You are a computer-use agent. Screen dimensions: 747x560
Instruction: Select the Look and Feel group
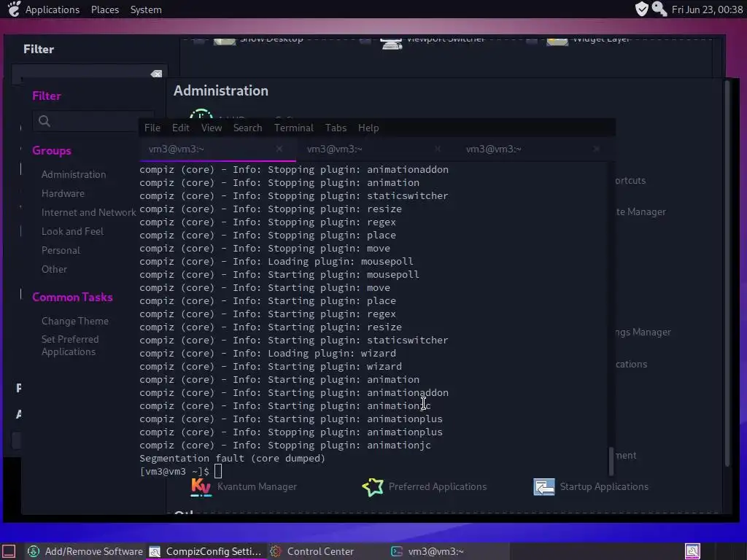click(x=72, y=231)
